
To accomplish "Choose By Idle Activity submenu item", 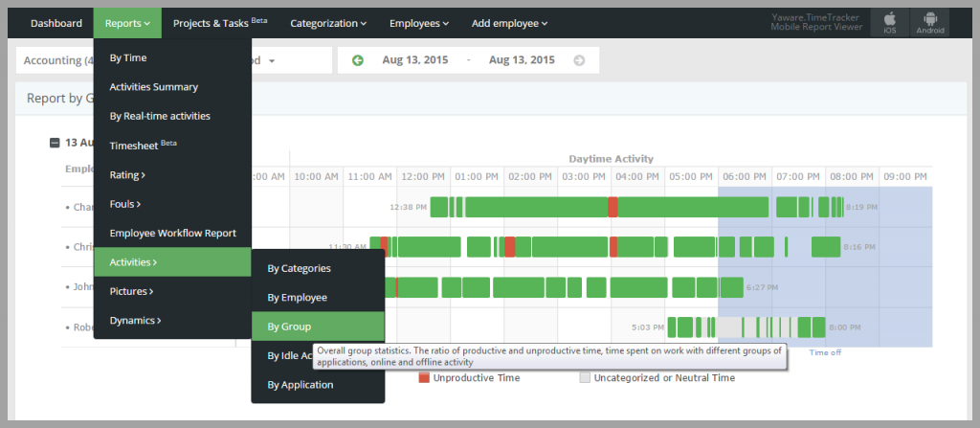I will point(289,355).
